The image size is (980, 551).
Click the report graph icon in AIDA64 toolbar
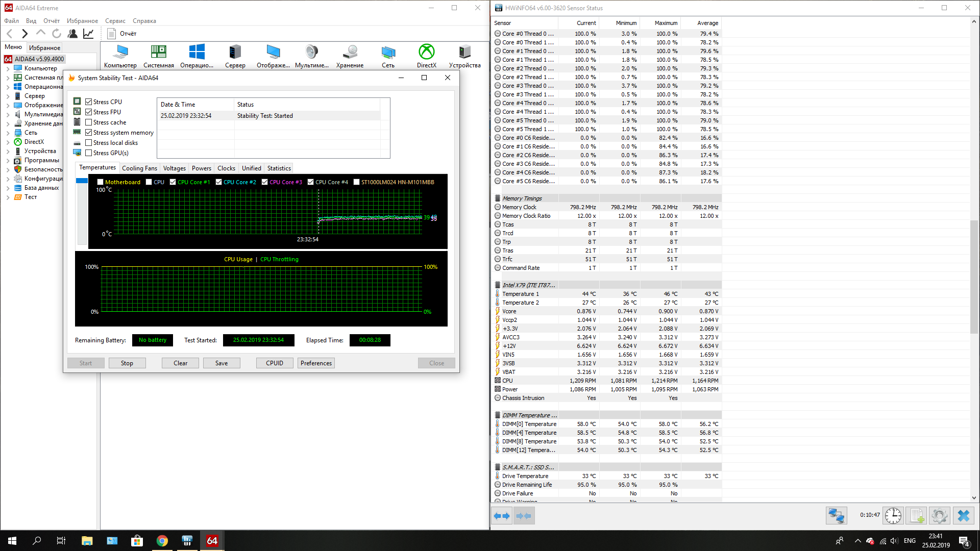click(88, 34)
